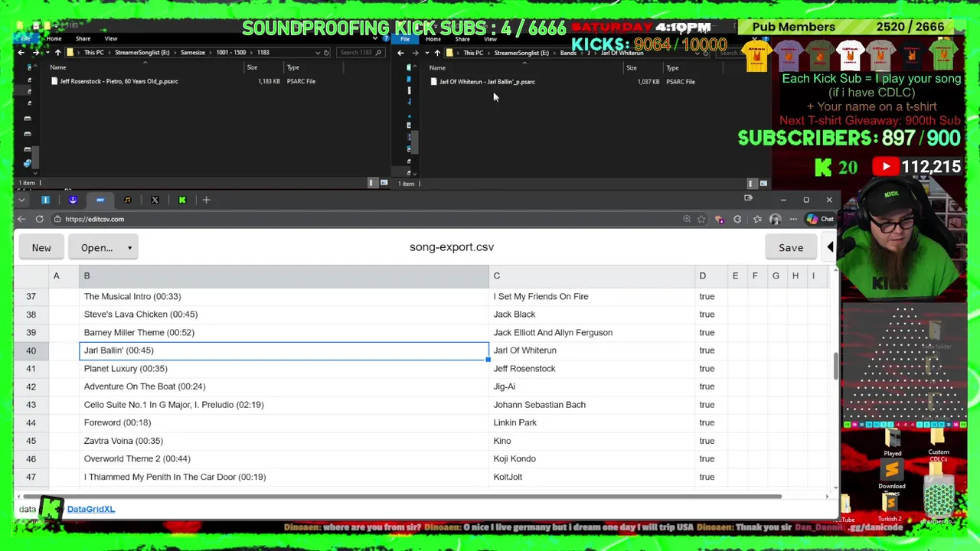Switch left Explorer to details view icon
The width and height of the screenshot is (980, 551).
(372, 183)
